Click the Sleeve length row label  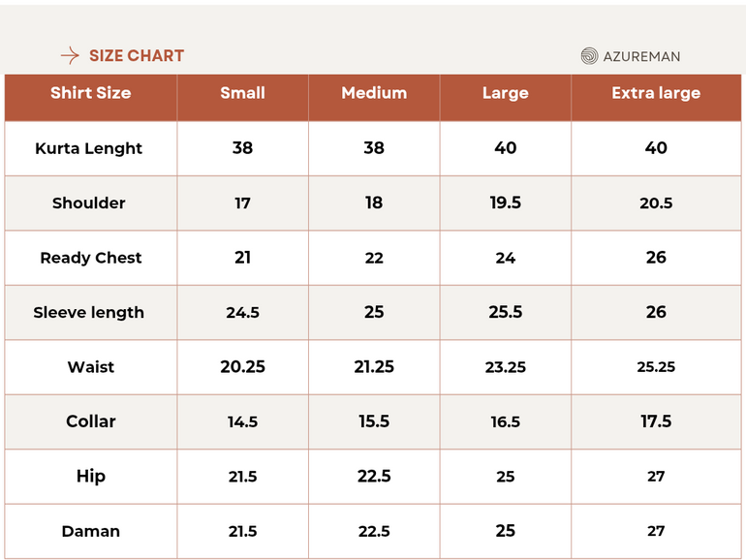pos(88,312)
